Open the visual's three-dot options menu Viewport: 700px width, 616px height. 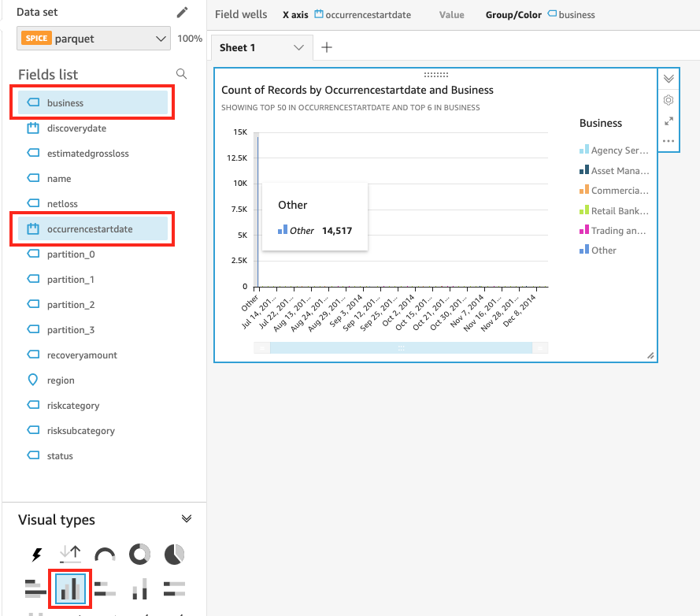click(x=669, y=142)
